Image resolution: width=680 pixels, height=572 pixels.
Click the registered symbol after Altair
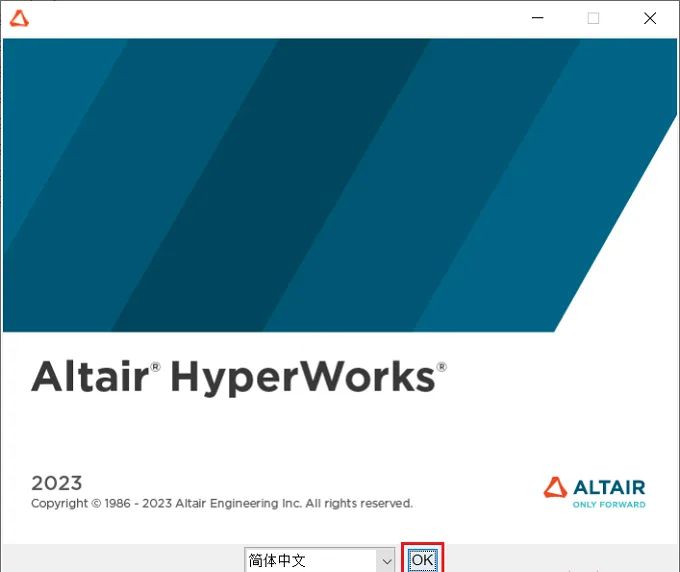point(155,367)
